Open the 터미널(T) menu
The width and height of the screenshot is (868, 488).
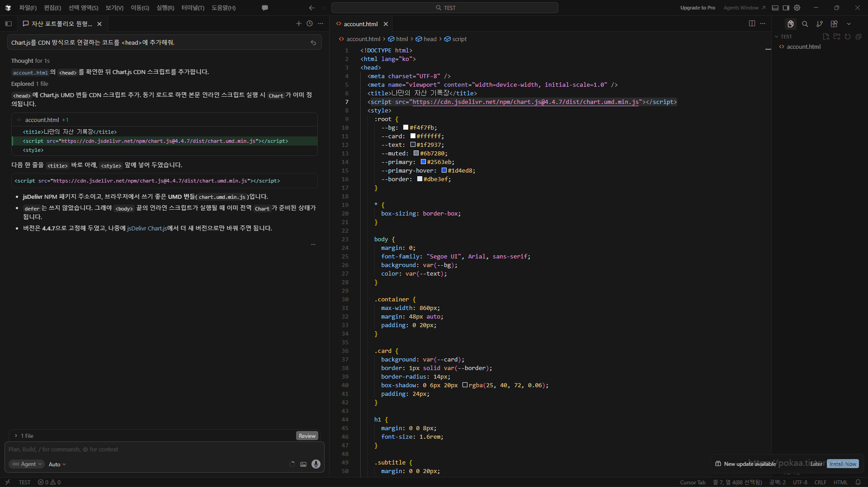193,8
